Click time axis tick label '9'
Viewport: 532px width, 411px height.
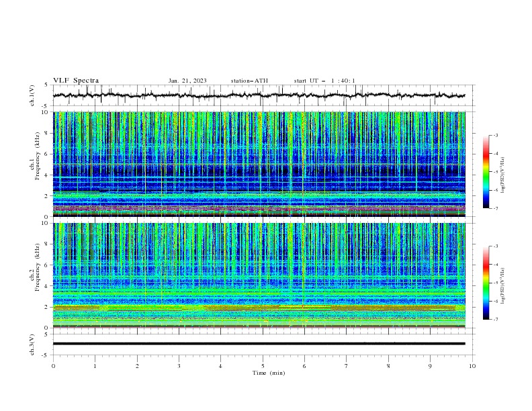pos(430,366)
